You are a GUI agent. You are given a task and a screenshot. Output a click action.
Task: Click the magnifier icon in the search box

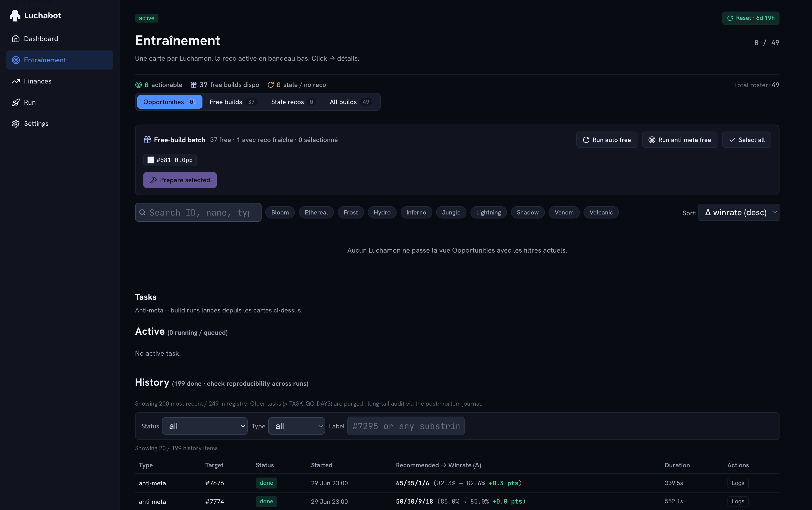tap(142, 212)
